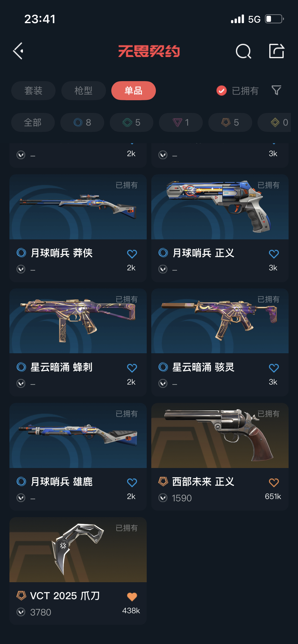Screen dimensions: 298x644
Task: Filter by pink triangle tier 1
Action: tap(181, 122)
